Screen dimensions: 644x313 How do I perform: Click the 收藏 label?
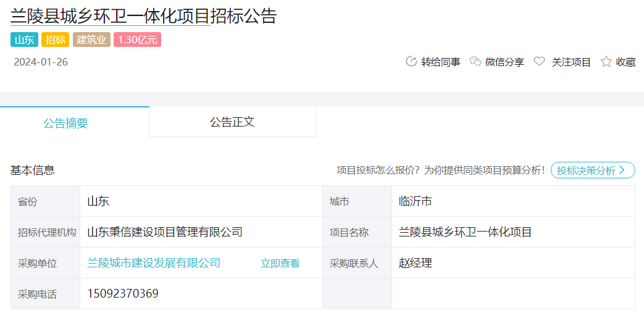[625, 62]
